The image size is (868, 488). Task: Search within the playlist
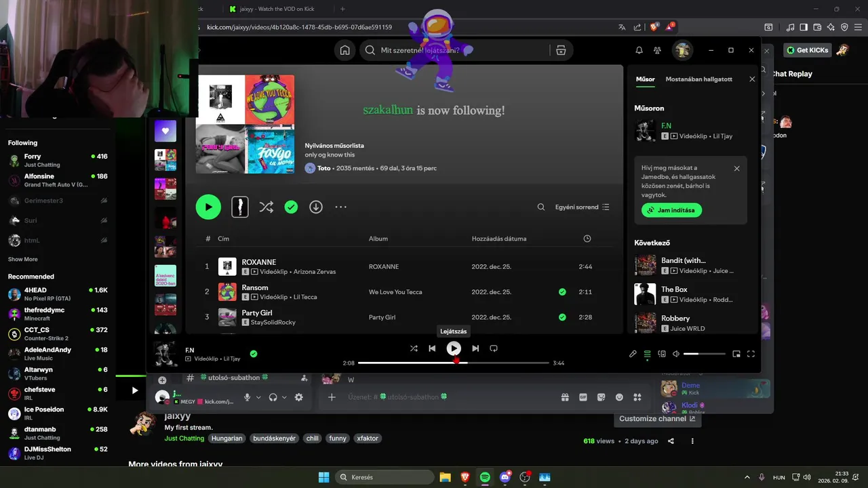[541, 207]
